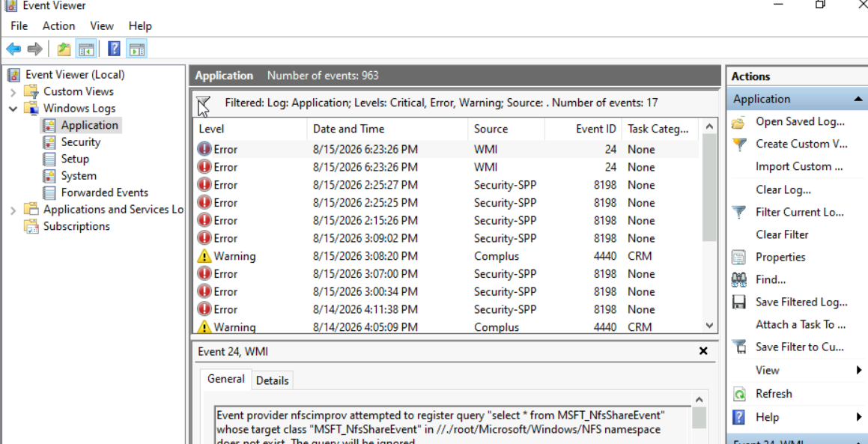The width and height of the screenshot is (868, 444).
Task: Click event list scrollbar up arrow
Action: point(709,127)
